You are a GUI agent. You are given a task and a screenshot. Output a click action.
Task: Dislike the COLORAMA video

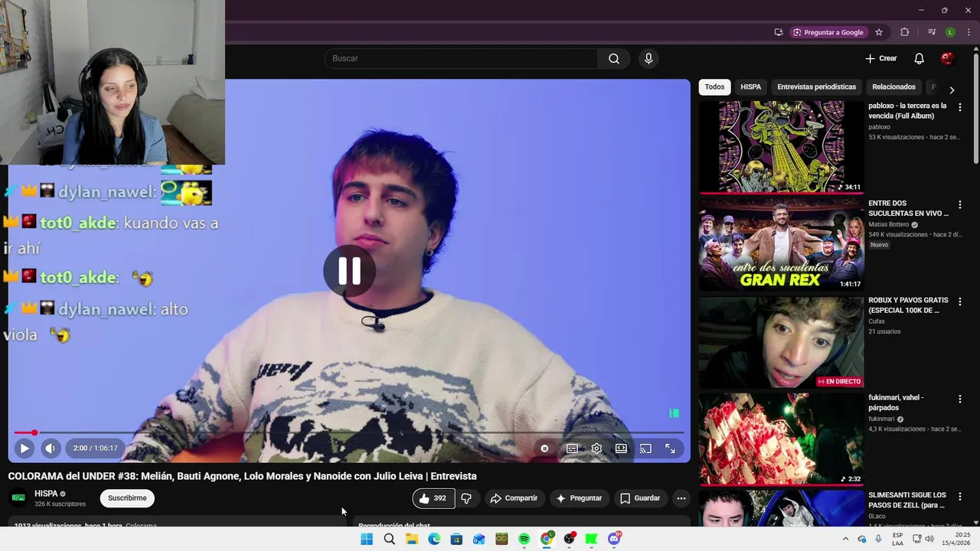(466, 498)
